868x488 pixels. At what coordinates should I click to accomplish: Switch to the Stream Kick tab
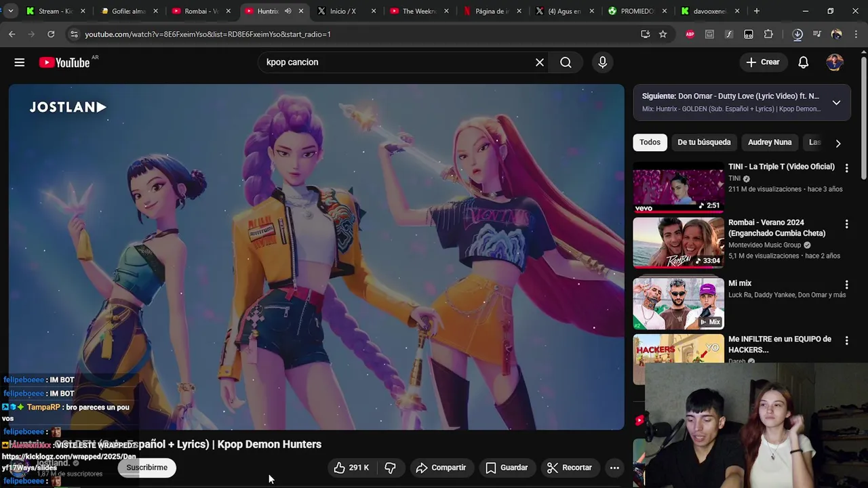(56, 11)
